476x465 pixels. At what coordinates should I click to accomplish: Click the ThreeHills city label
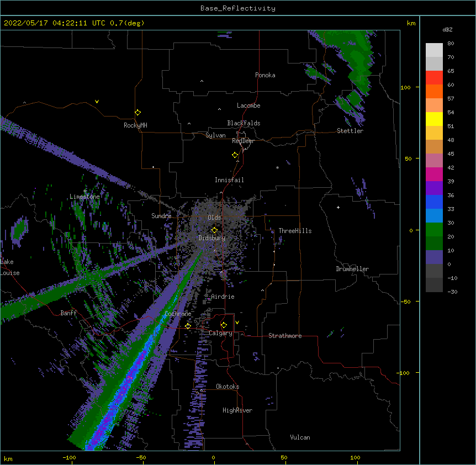tap(295, 231)
